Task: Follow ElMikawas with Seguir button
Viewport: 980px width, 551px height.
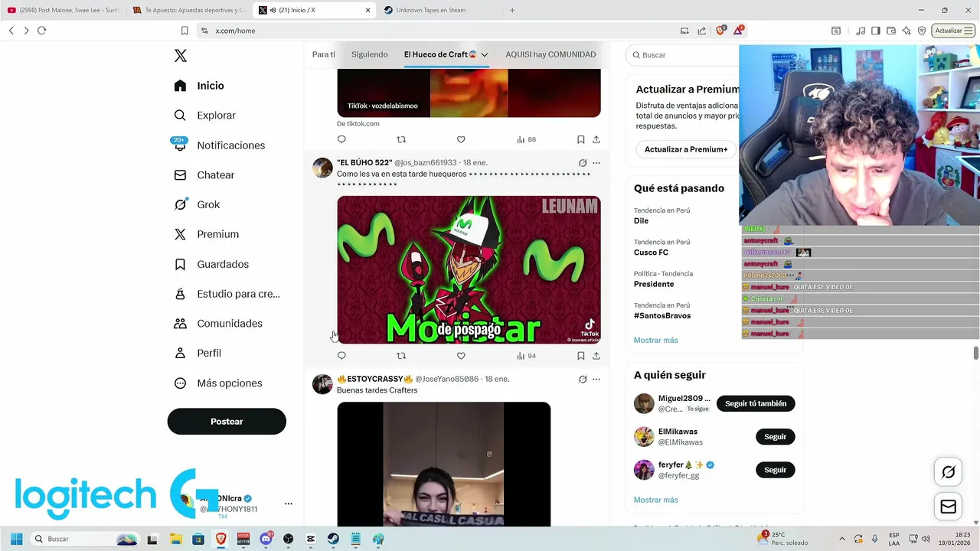Action: (775, 437)
